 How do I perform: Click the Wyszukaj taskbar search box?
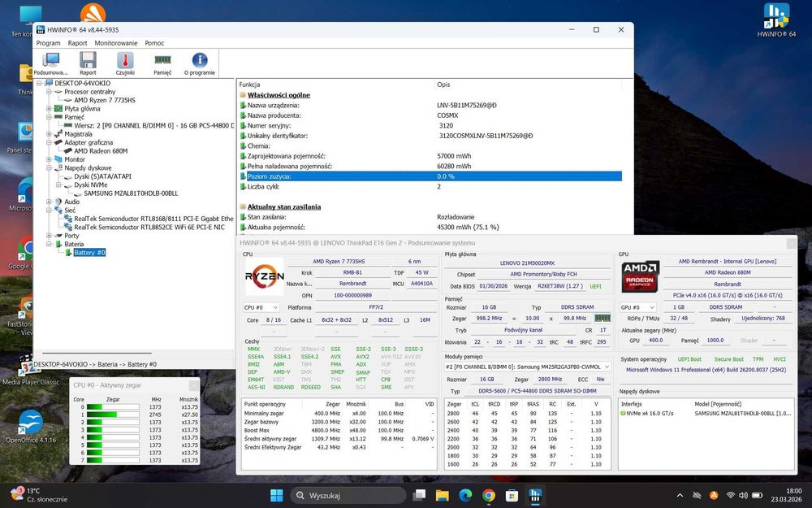click(348, 496)
